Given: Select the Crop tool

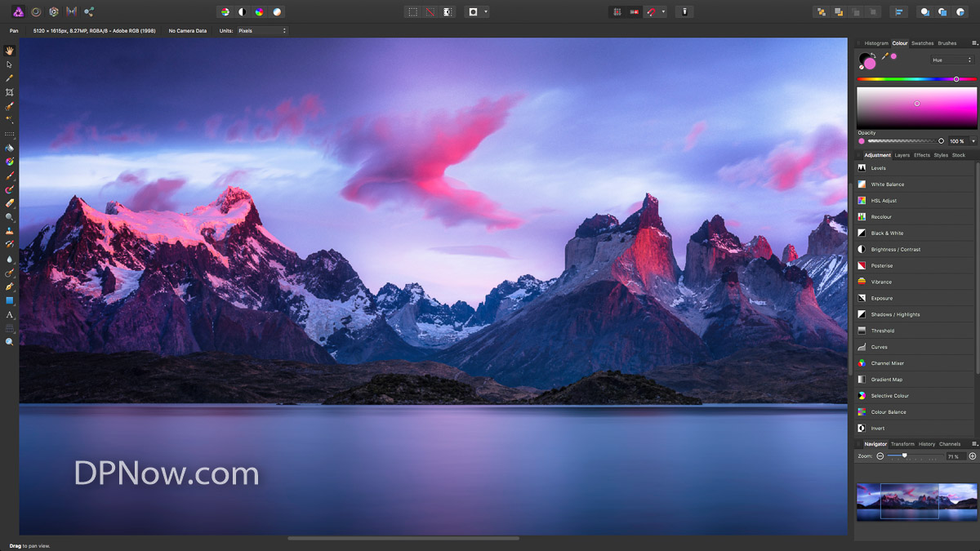Looking at the screenshot, I should click(x=10, y=91).
